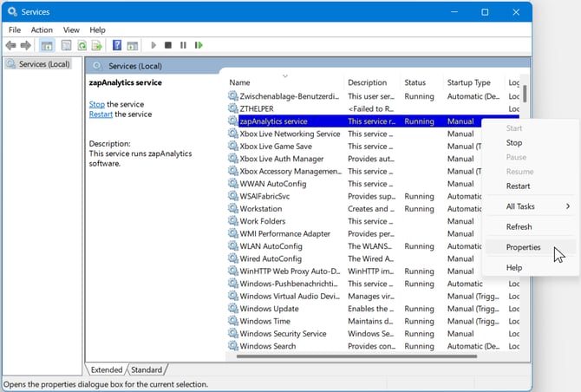Image resolution: width=581 pixels, height=392 pixels.
Task: Click the Refresh icon in the toolbar
Action: coord(82,45)
